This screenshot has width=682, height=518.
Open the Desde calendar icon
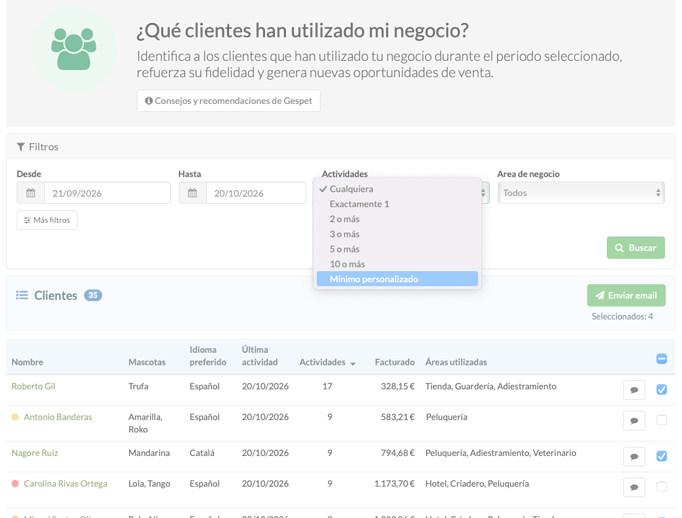pyautogui.click(x=30, y=193)
